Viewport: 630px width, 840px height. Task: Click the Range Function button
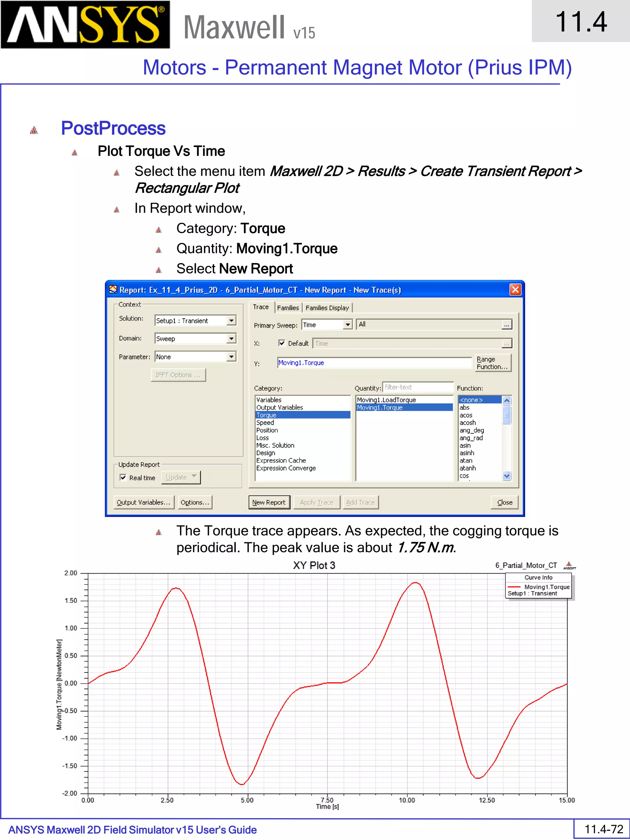coord(493,363)
